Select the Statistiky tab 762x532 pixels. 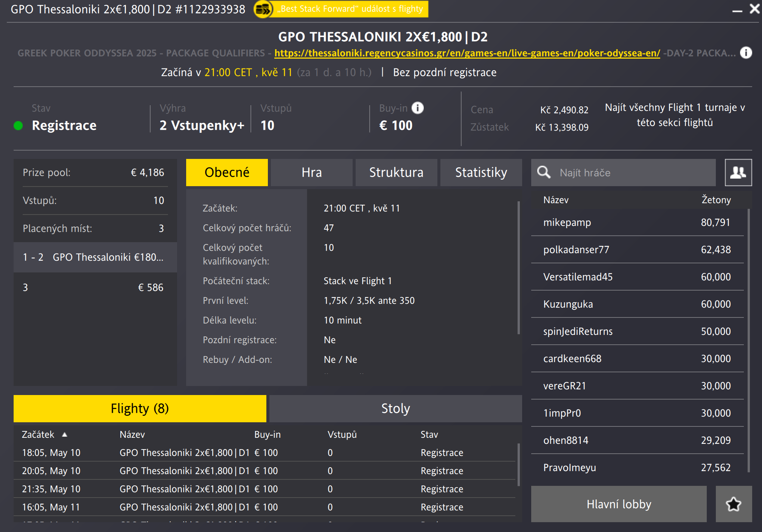pyautogui.click(x=481, y=173)
